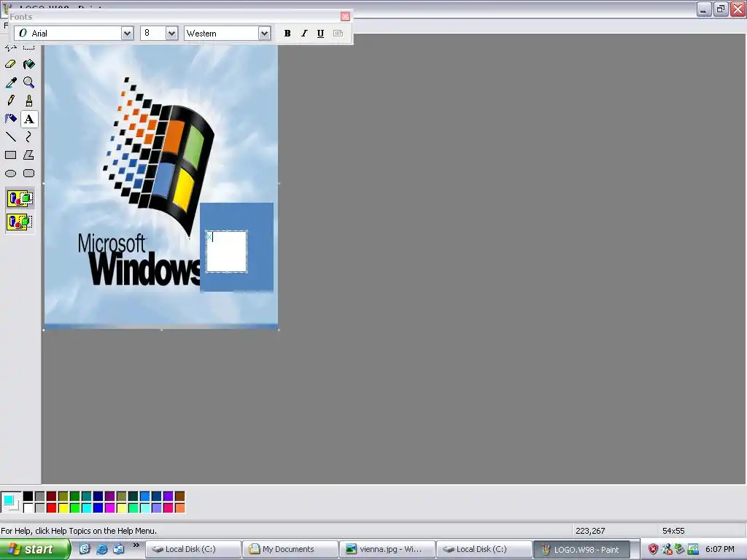
Task: Switch to My Documents taskbar window
Action: pyautogui.click(x=290, y=549)
